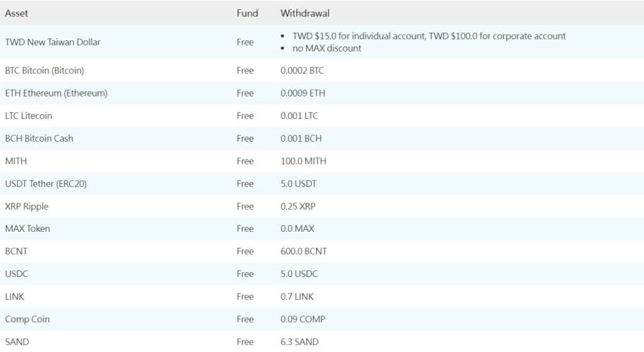644x352 pixels.
Task: Select the 'SAND' asset cell
Action: pos(17,341)
